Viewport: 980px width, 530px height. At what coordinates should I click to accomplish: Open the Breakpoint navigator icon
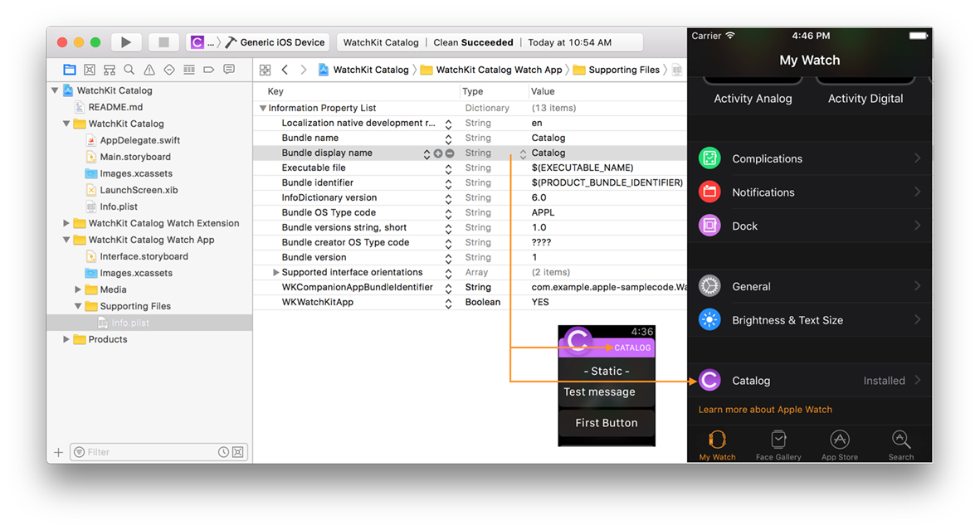click(x=209, y=70)
